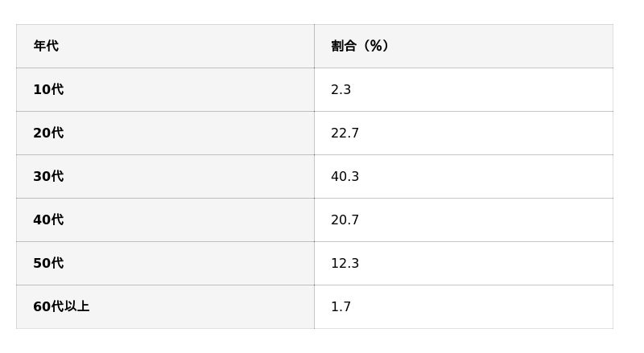644x353 pixels.
Task: Select the 30代 row label
Action: (x=48, y=177)
